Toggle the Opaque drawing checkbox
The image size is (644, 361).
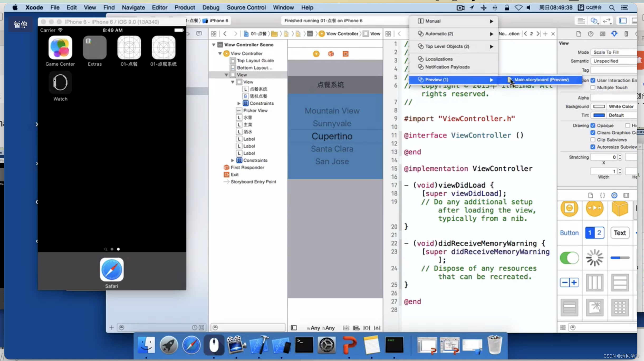(593, 125)
